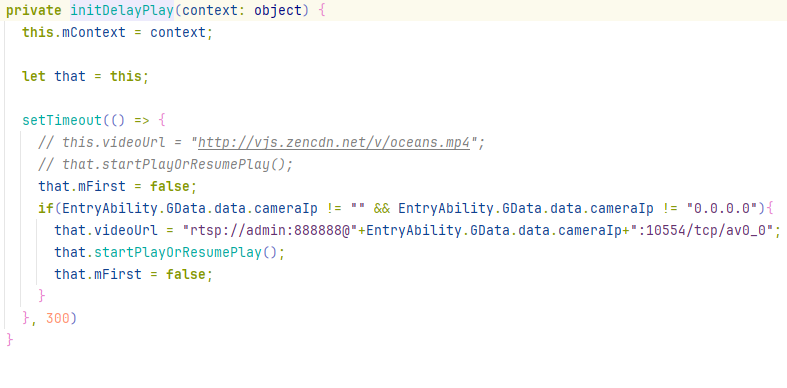Click the object type annotation
787x388 pixels.
point(278,11)
